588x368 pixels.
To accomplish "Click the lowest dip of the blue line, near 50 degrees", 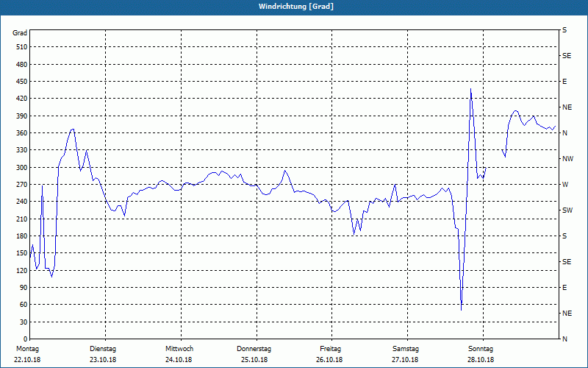I will [x=461, y=310].
